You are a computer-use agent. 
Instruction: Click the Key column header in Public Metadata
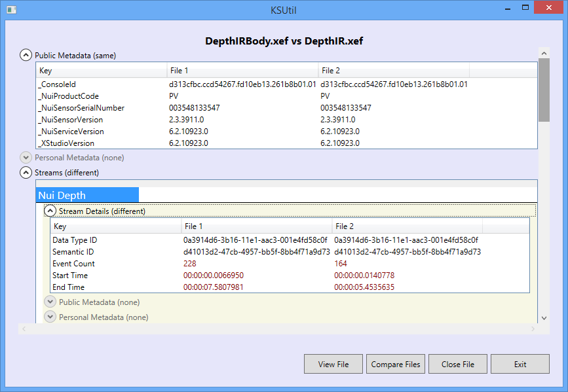click(x=102, y=71)
